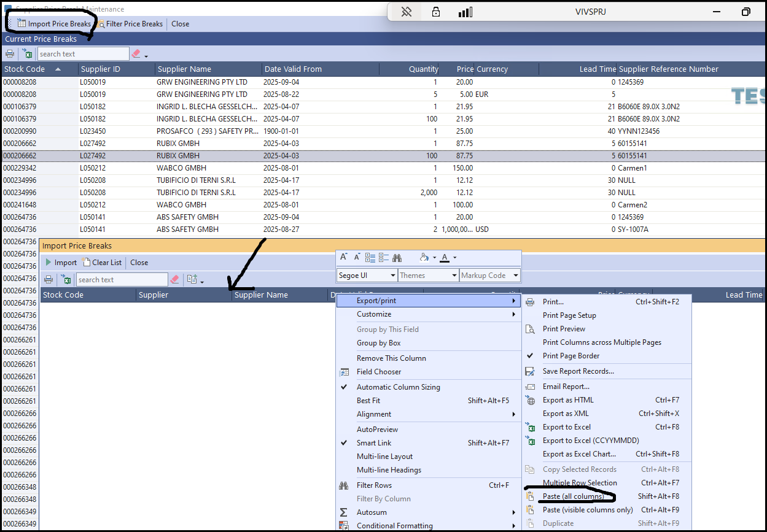
Task: Click the Import button in Import Price Breaks
Action: coord(61,263)
